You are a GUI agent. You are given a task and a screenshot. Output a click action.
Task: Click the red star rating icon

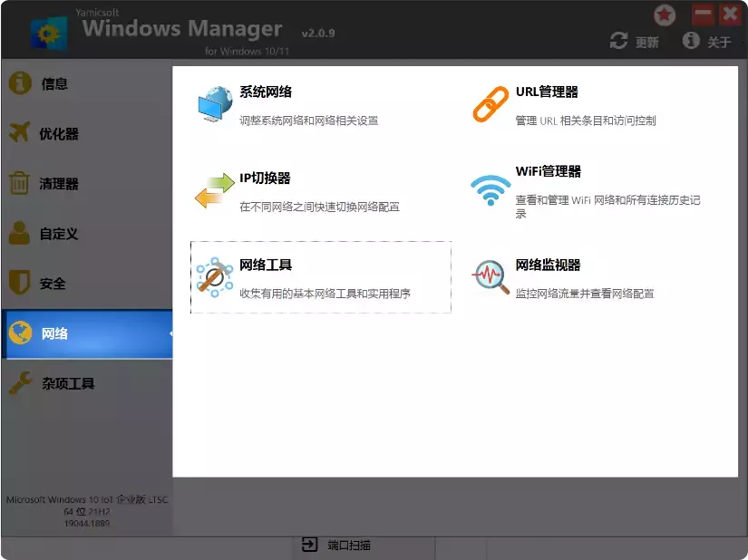click(664, 14)
